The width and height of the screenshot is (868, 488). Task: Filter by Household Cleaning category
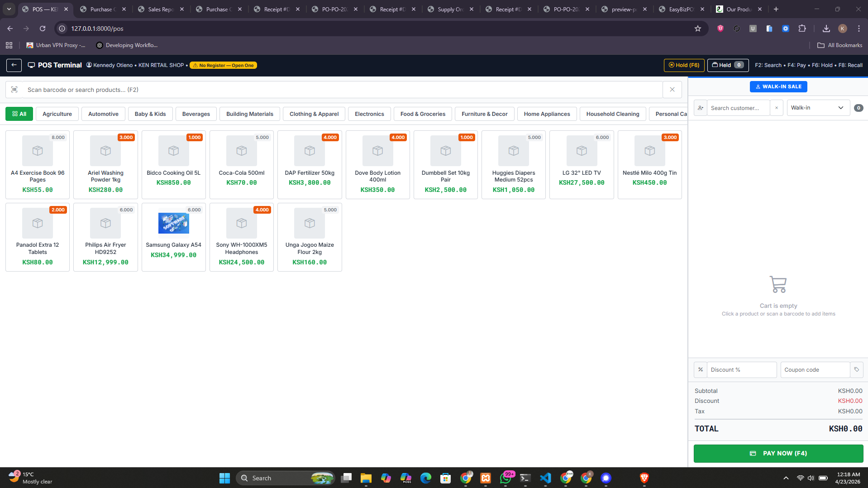point(613,114)
